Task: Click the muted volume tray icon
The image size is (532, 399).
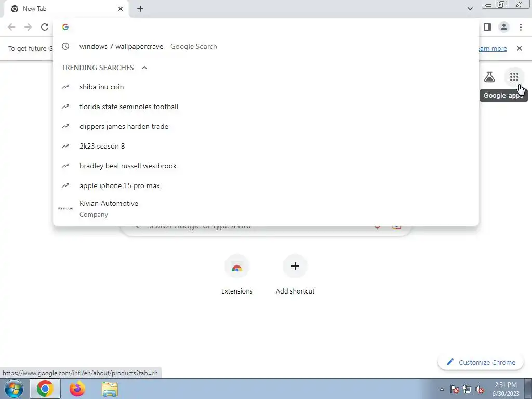Action: 480,390
